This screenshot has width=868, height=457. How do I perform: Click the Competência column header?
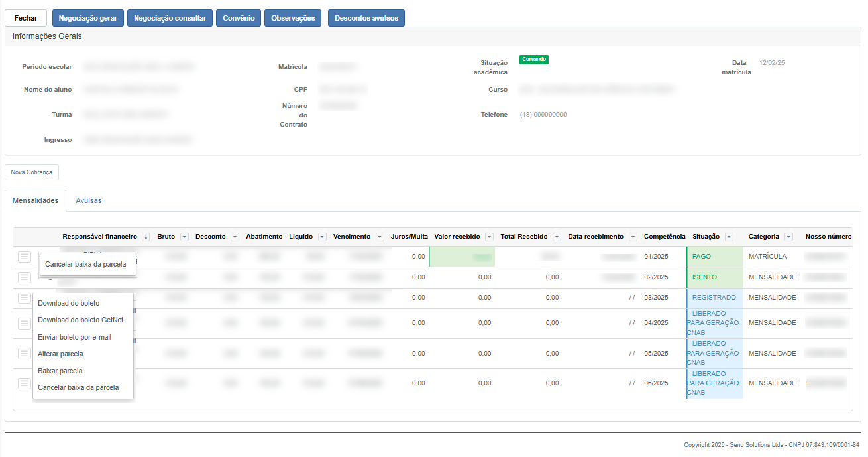point(665,237)
